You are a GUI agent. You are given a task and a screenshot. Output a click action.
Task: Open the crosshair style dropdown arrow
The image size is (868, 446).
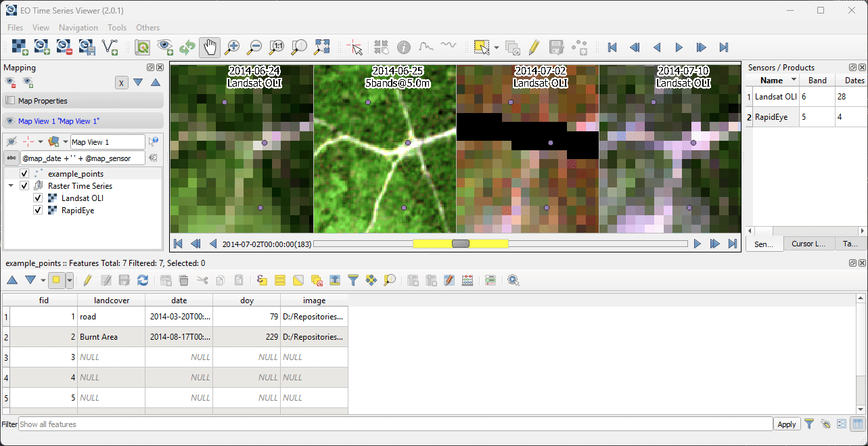pyautogui.click(x=41, y=142)
